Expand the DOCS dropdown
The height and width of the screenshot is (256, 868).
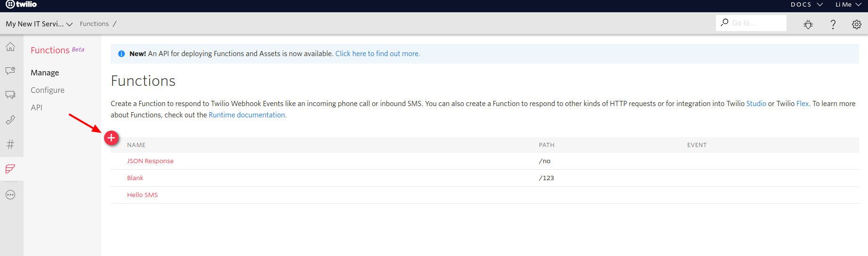[x=806, y=4]
